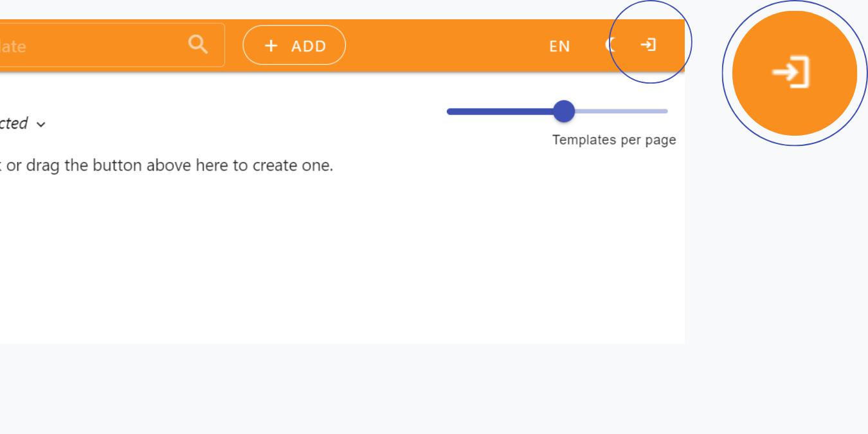Image resolution: width=868 pixels, height=434 pixels.
Task: Click the chevron icon beside the selection label
Action: coord(41,124)
